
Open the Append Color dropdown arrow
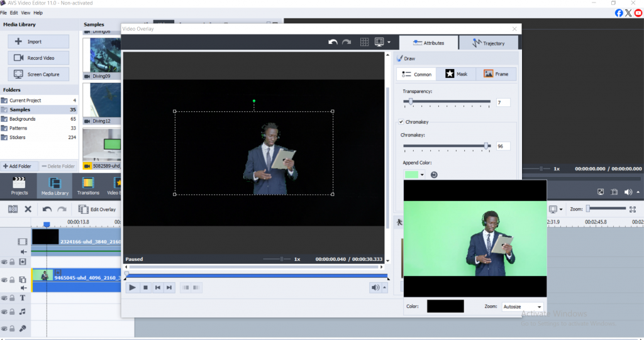tap(423, 175)
